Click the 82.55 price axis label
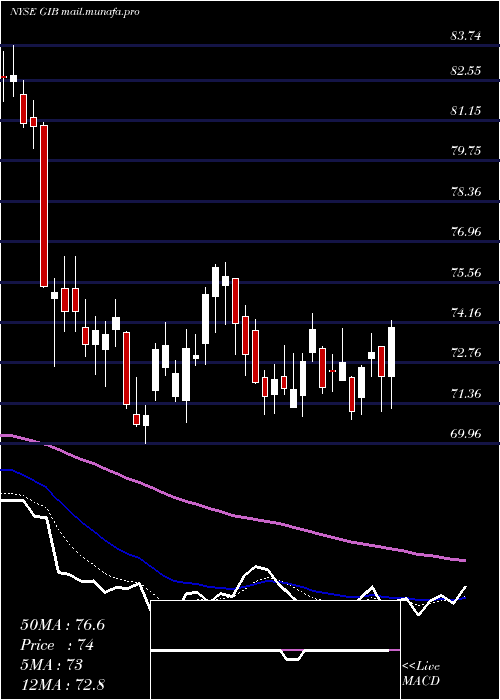The image size is (500, 700). pos(466,71)
